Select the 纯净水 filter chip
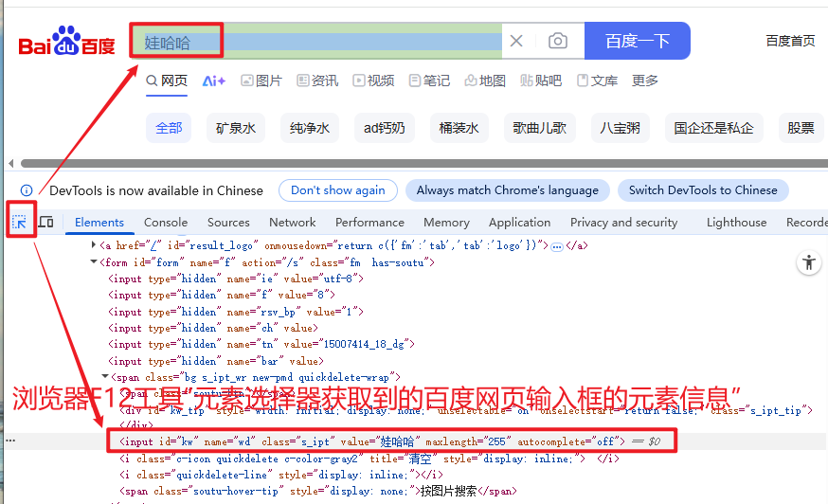Screen dimensions: 828x504 click(x=310, y=128)
